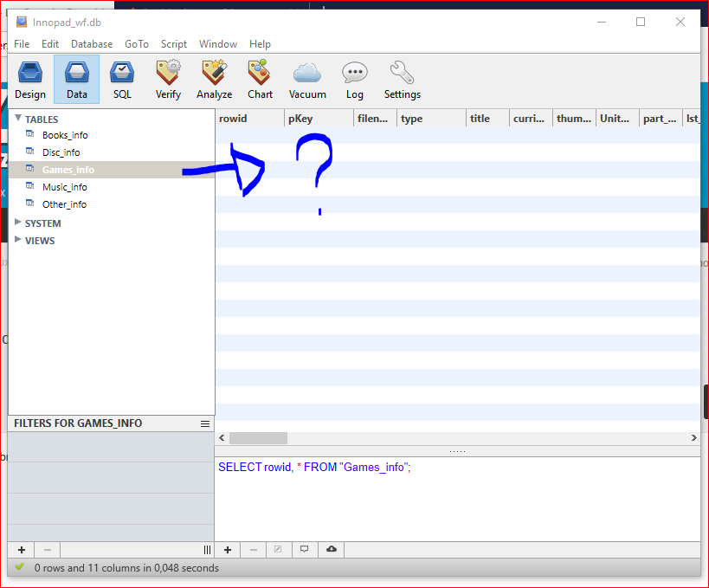Screen dimensions: 709x588
Task: Open the Database menu
Action: pos(92,44)
